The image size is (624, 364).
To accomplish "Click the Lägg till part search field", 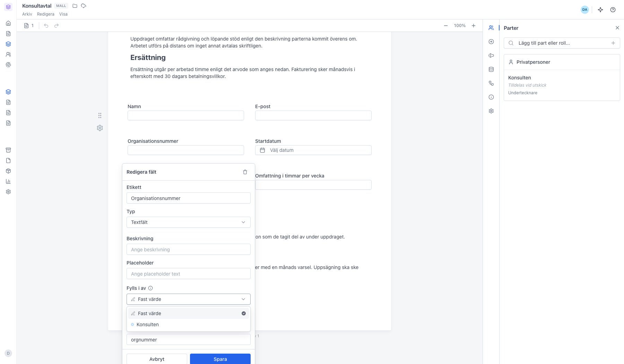I will coord(562,43).
